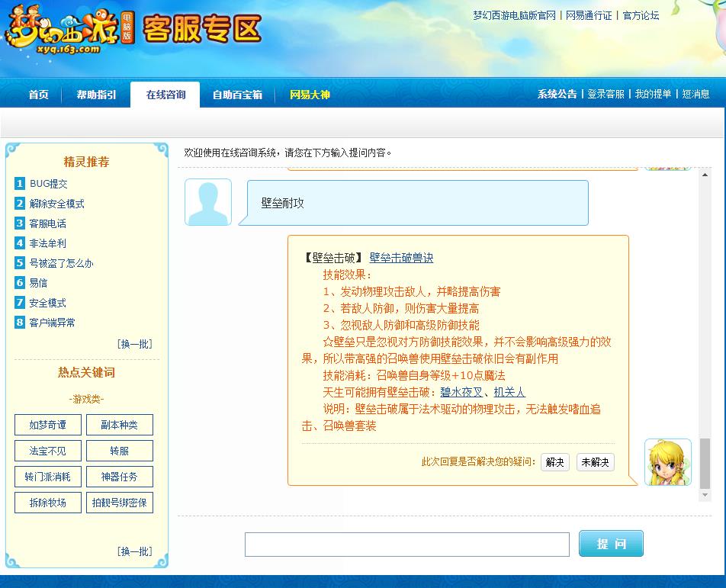
Task: Click the fairy mascot character near the reply
Action: [x=667, y=463]
